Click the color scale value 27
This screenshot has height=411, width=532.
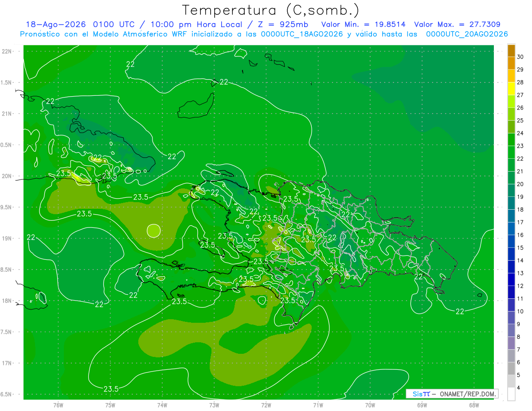[520, 95]
